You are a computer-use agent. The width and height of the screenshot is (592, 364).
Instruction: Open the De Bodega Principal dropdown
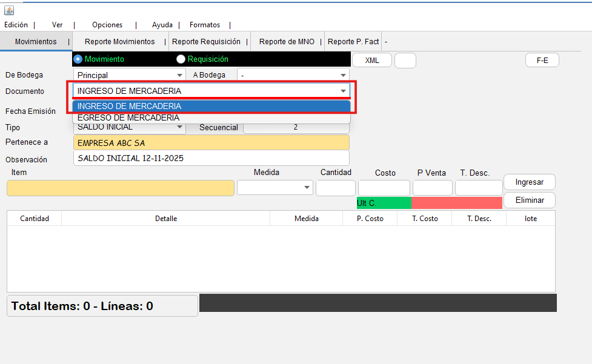coord(130,75)
